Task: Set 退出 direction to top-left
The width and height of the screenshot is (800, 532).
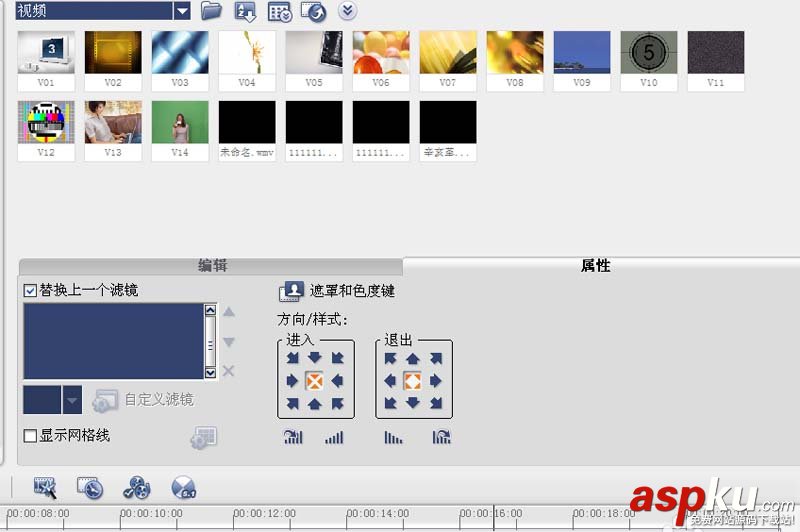Action: [390, 358]
